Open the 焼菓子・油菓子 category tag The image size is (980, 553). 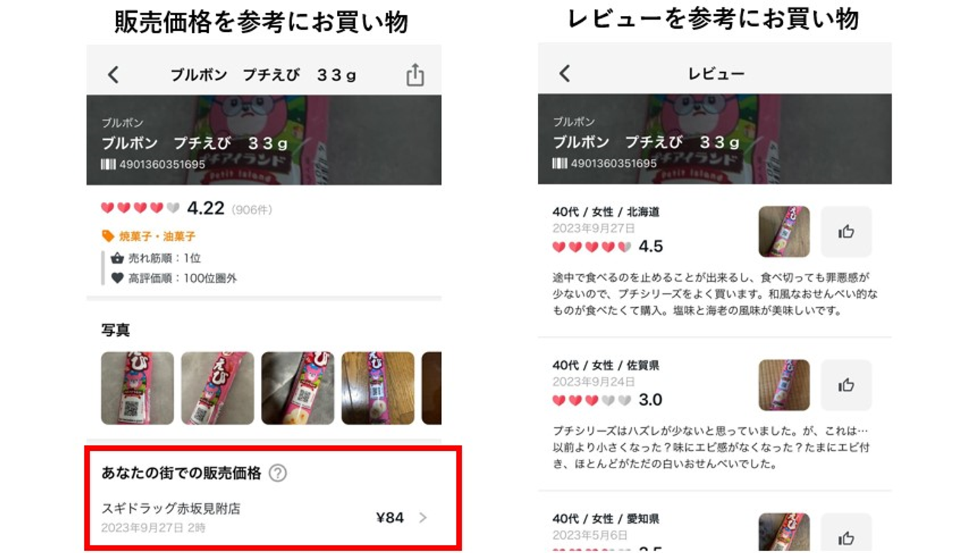click(149, 236)
